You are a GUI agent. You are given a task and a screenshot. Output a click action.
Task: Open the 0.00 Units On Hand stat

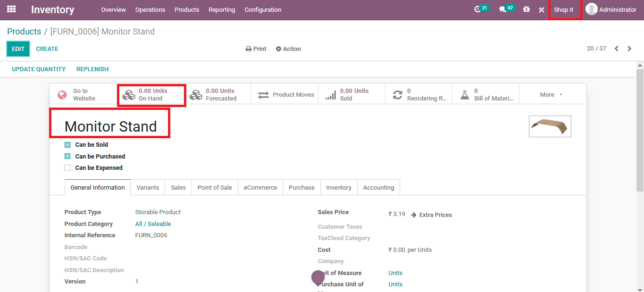coord(151,95)
